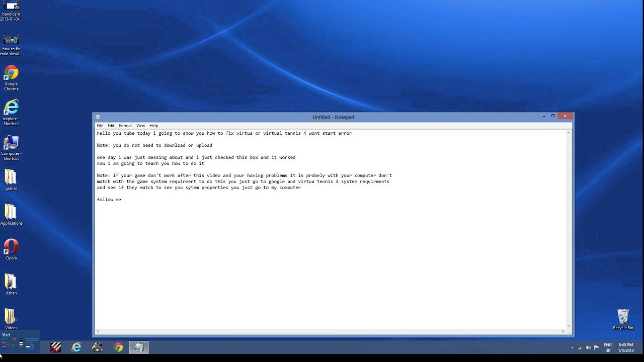The image size is (644, 362).
Task: Open Google Chrome from the taskbar
Action: 118,347
